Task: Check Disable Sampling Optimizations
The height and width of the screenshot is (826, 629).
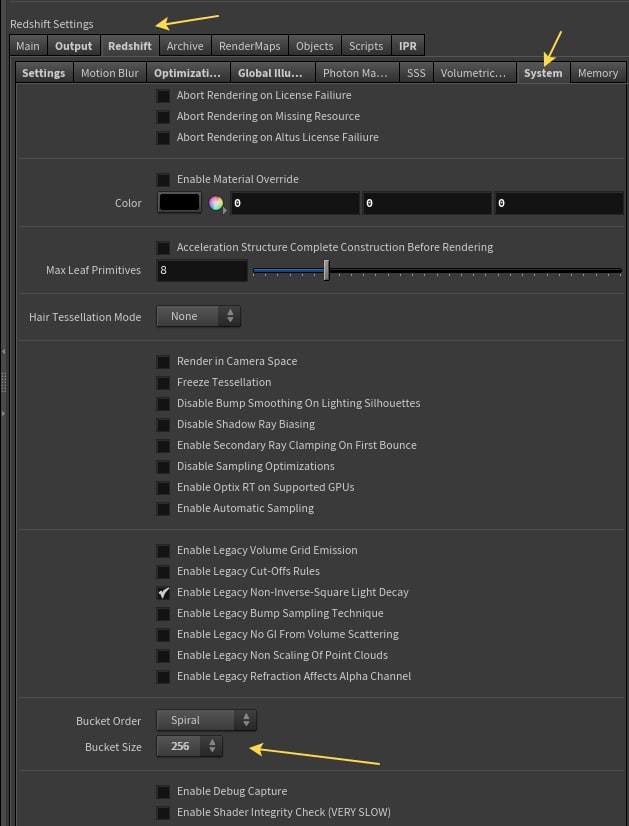Action: (x=163, y=467)
